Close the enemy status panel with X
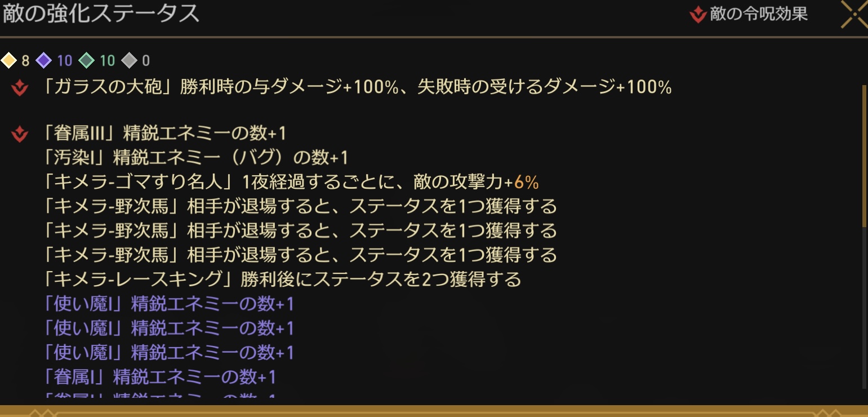Image resolution: width=868 pixels, height=417 pixels. point(854,14)
